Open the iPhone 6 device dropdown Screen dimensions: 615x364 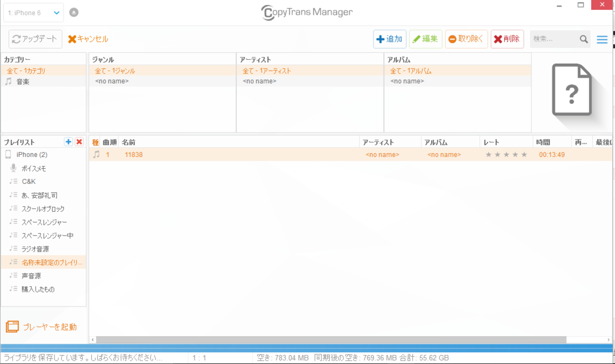[x=33, y=13]
